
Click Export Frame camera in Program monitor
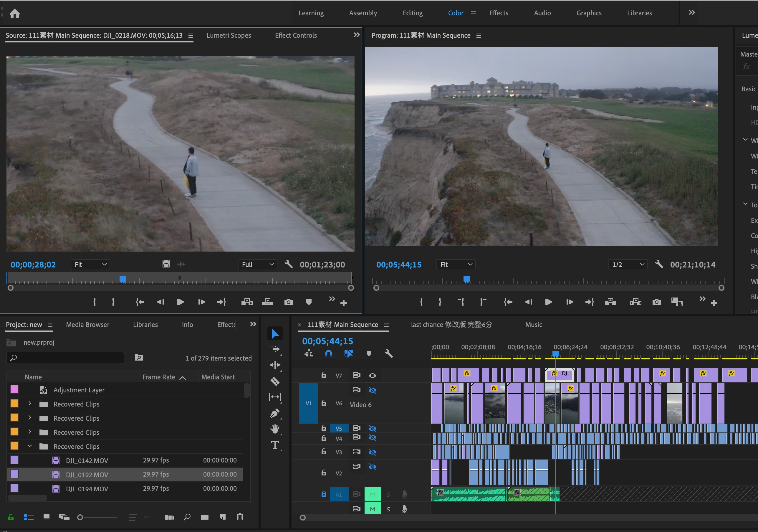point(656,302)
